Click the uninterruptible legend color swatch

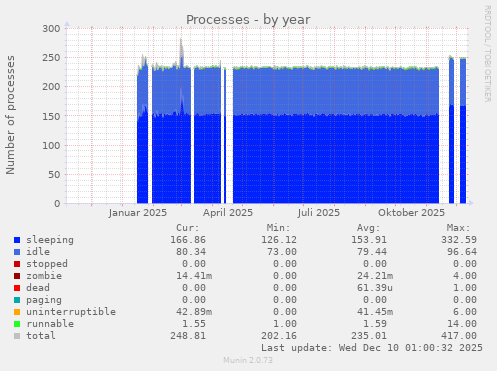[17, 312]
